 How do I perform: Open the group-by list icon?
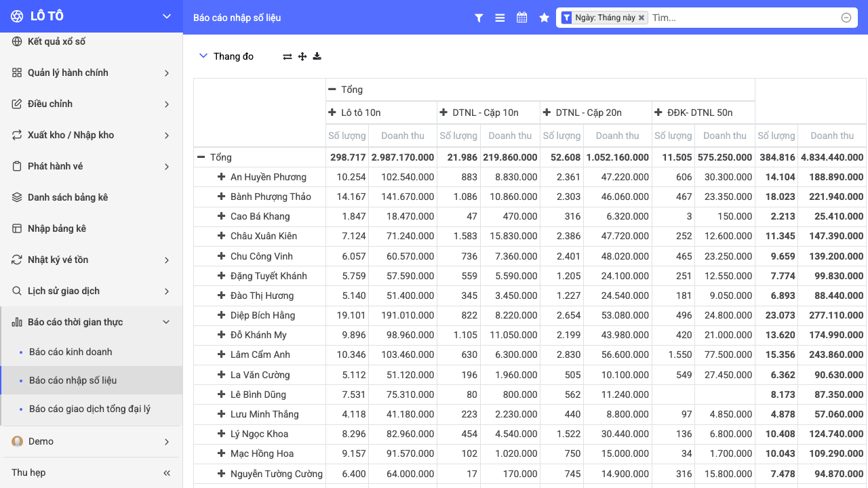click(500, 18)
